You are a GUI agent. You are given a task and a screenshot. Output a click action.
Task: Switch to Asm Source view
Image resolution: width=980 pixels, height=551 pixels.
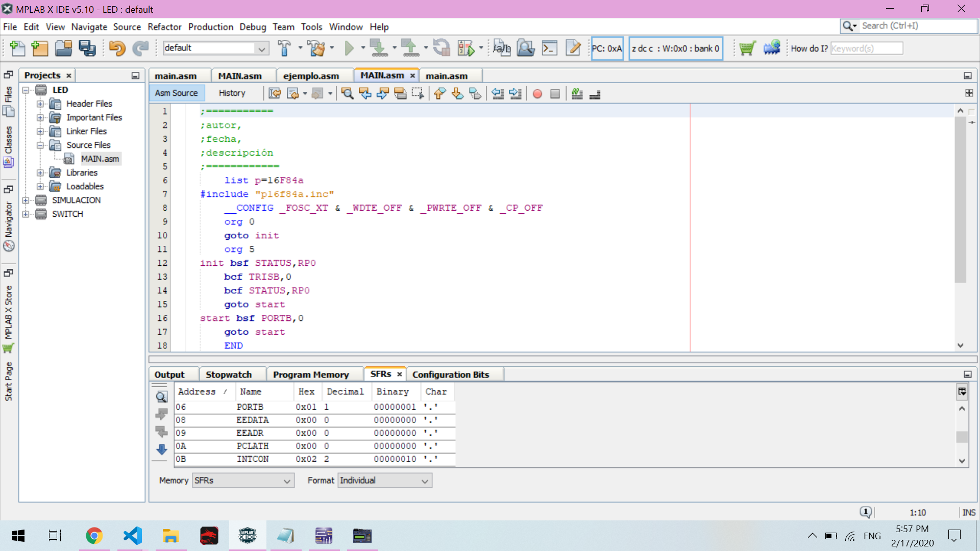(176, 93)
